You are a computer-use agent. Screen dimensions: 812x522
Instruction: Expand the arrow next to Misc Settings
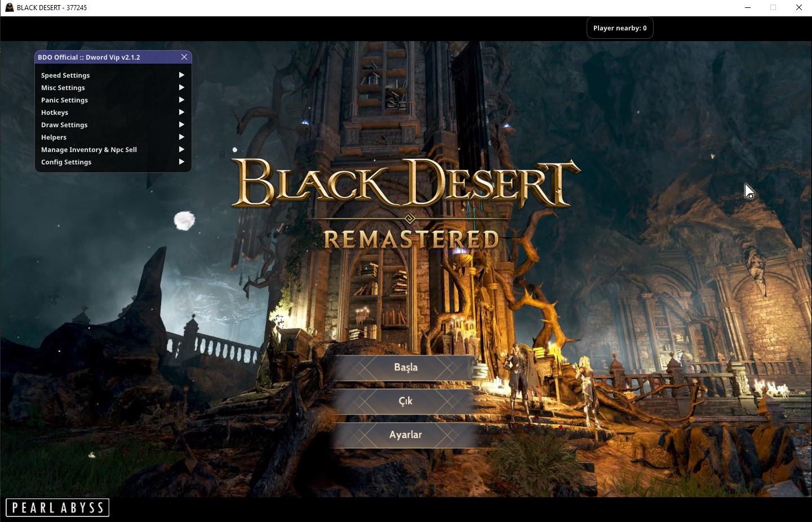pos(181,87)
